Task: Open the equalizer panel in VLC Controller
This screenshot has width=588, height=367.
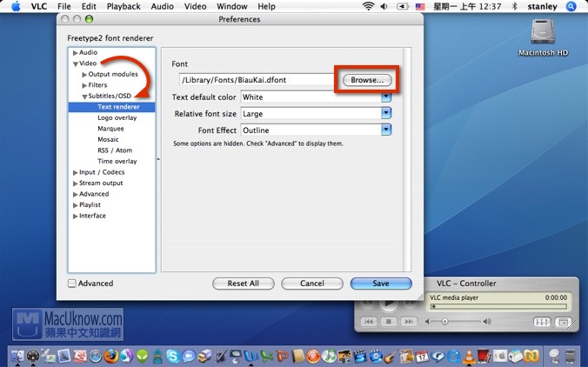Action: pos(542,322)
